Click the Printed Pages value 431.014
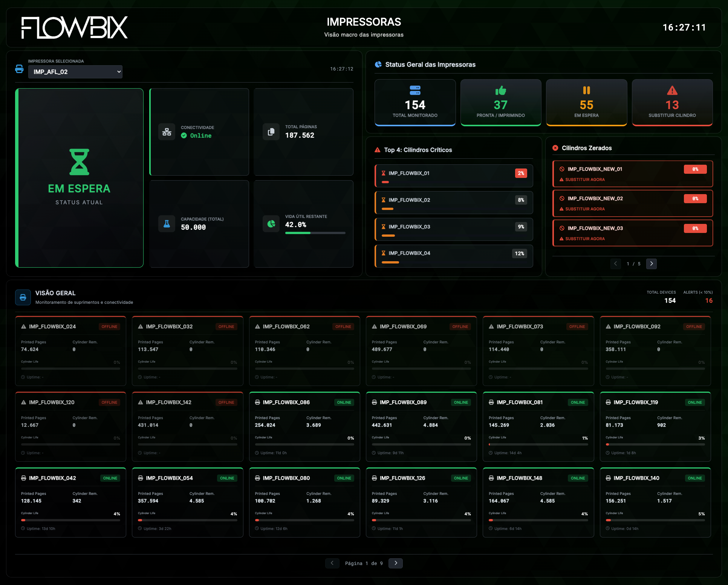Image resolution: width=728 pixels, height=585 pixels. pyautogui.click(x=148, y=426)
